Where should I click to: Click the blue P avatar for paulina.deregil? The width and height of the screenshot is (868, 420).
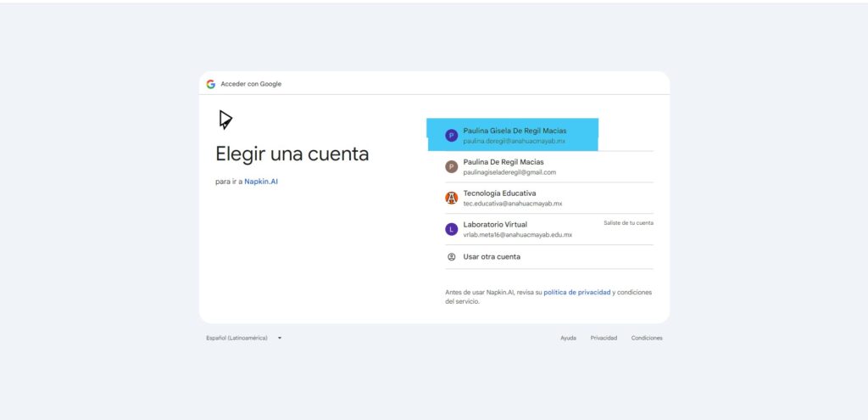tap(452, 135)
